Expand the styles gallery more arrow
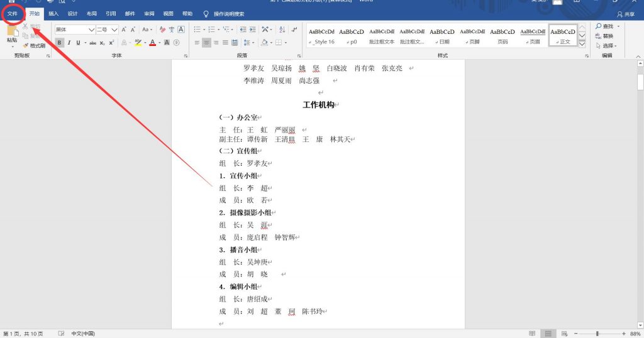Image resolution: width=644 pixels, height=338 pixels. click(x=582, y=43)
